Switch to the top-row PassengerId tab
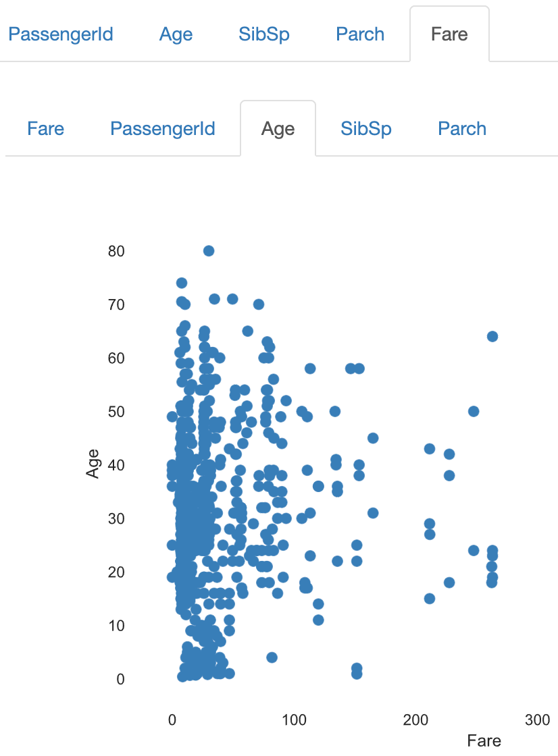The height and width of the screenshot is (756, 558). (x=61, y=34)
